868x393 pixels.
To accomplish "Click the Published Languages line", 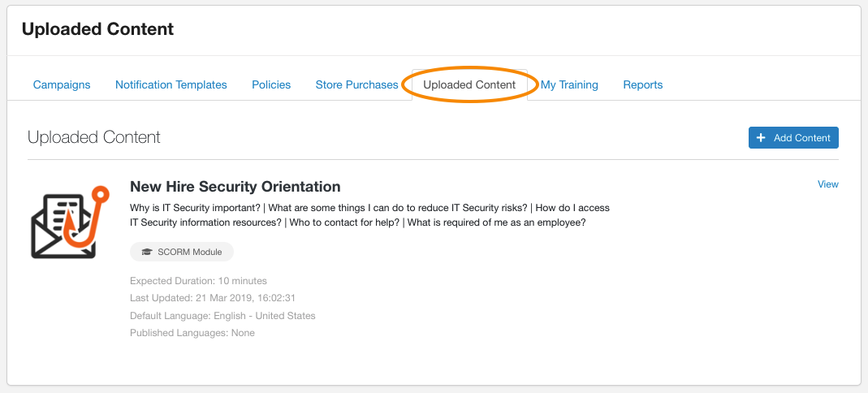I will 192,333.
